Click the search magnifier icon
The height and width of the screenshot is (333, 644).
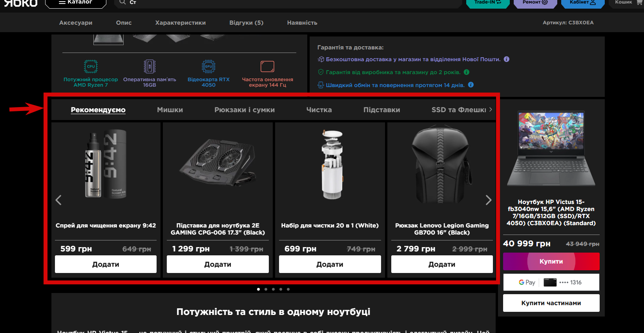pos(122,2)
